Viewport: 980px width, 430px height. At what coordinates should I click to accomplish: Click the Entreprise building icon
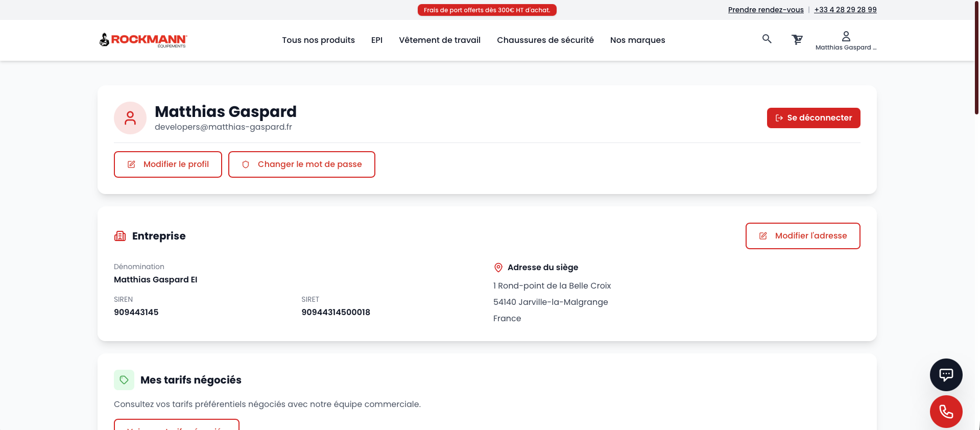[120, 236]
